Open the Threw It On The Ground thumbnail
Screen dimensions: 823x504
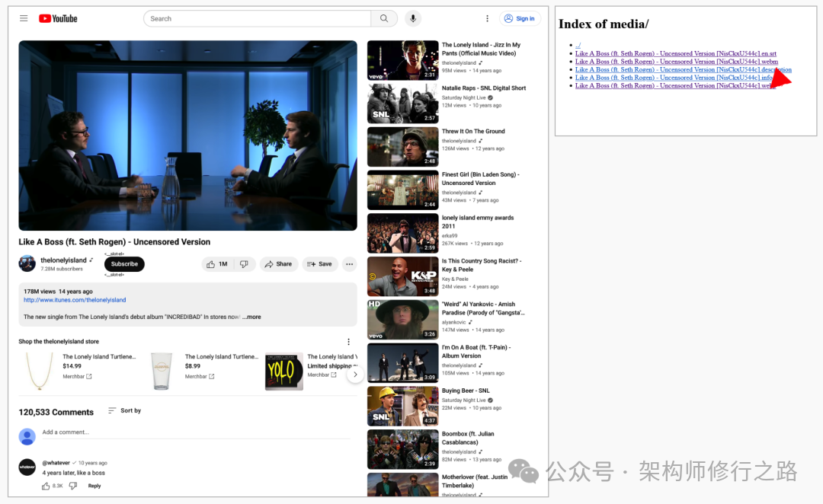click(x=402, y=147)
